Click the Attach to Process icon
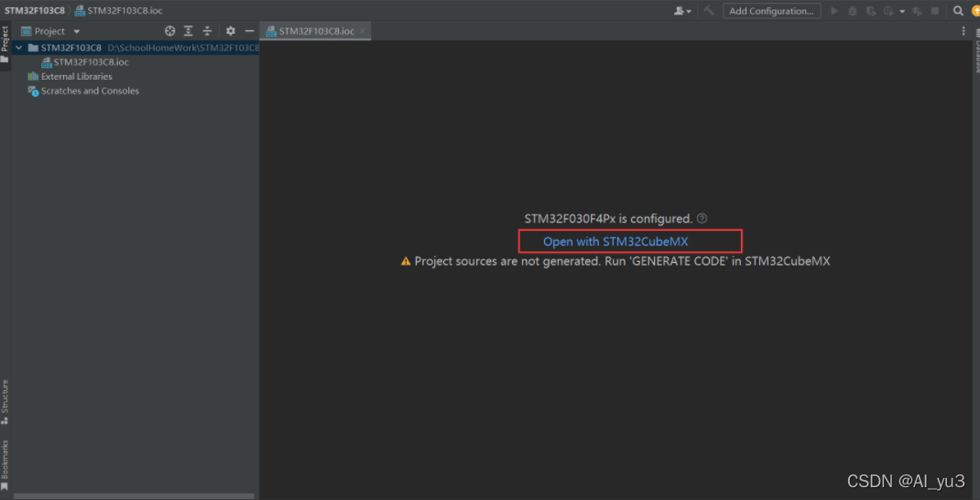The height and width of the screenshot is (500, 980). [x=918, y=11]
